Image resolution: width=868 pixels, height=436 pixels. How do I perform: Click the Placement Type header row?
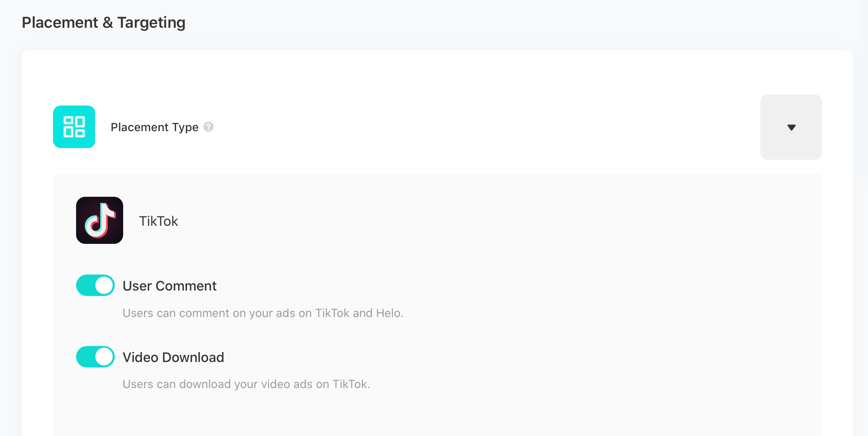[437, 127]
